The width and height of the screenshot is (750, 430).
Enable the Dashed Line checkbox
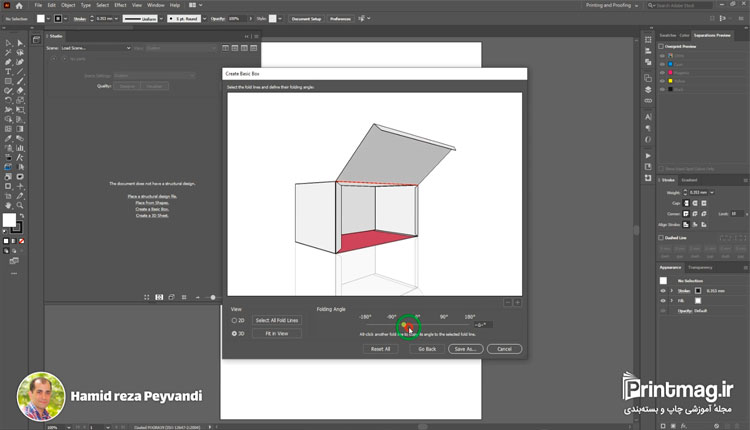click(x=662, y=238)
